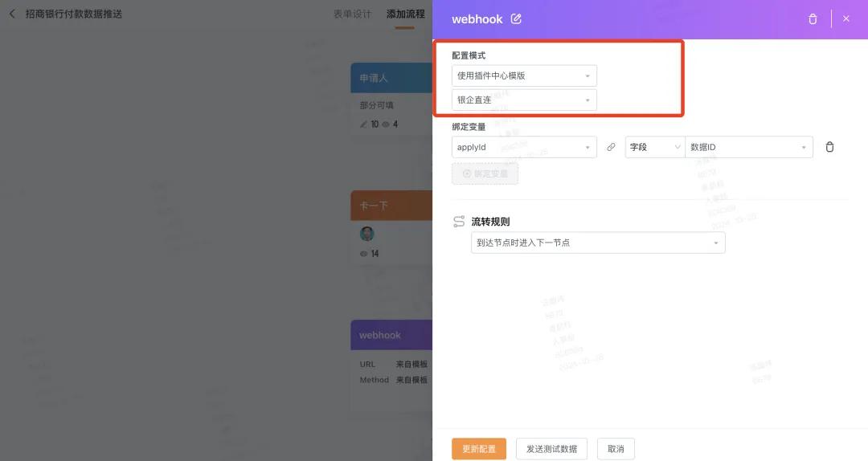Open the applyId variable dropdown

click(524, 147)
